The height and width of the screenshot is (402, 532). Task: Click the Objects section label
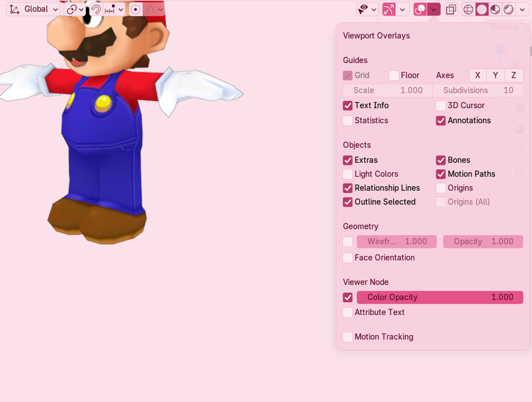(357, 145)
